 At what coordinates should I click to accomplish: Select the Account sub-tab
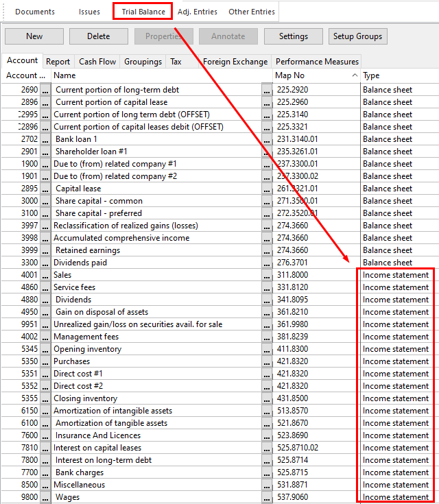coord(22,60)
